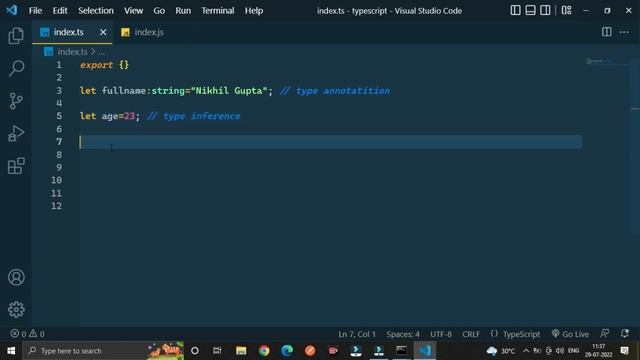Click the VS Code logo icon
This screenshot has width=640, height=360.
(11, 10)
